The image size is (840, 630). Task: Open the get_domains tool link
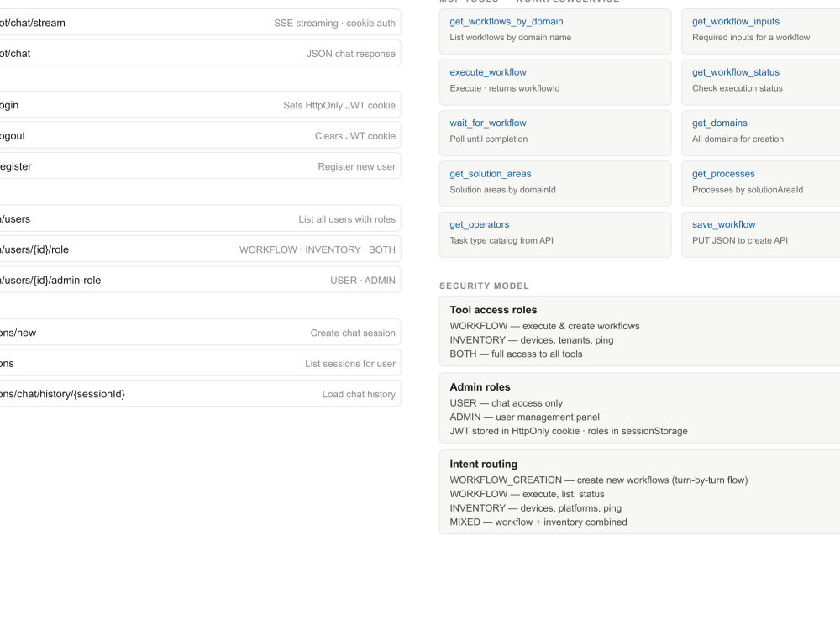pos(720,123)
